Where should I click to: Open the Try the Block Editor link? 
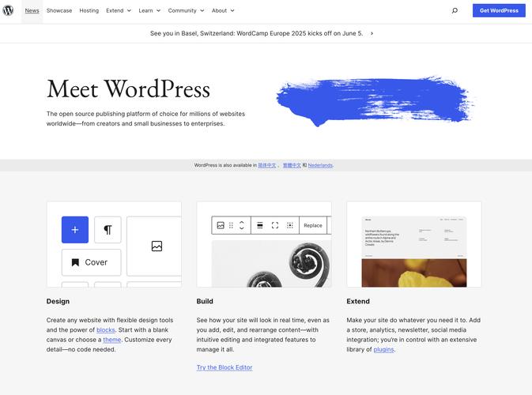tap(224, 367)
